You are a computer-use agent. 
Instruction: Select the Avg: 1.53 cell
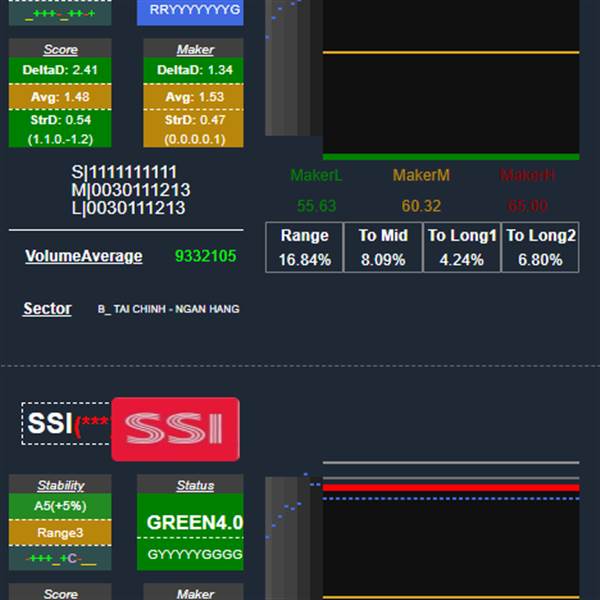coord(194,97)
